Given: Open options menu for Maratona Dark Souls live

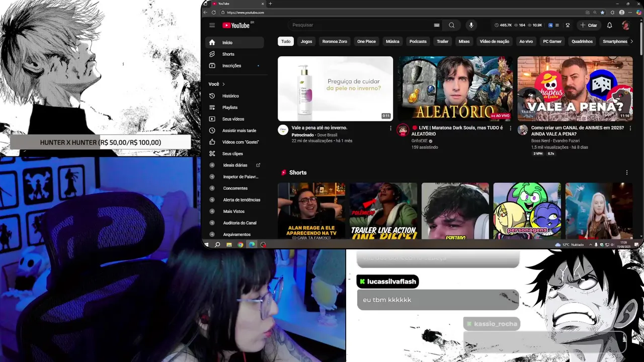Looking at the screenshot, I should pyautogui.click(x=510, y=128).
